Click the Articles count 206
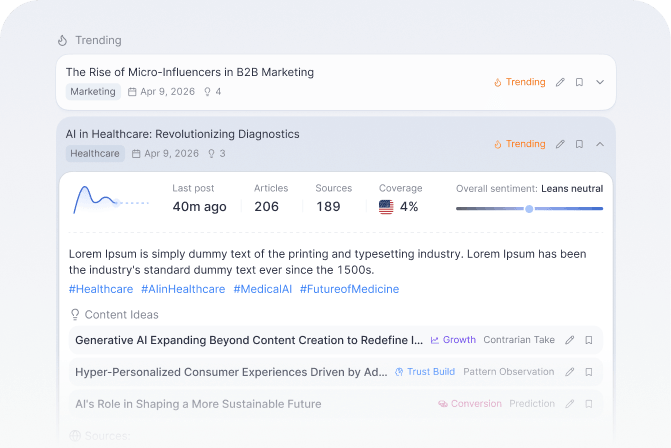The height and width of the screenshot is (448, 671). point(267,207)
